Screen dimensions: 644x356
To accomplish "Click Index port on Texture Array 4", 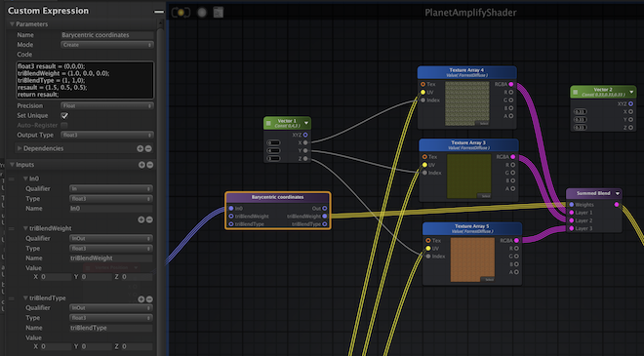I will tap(423, 100).
